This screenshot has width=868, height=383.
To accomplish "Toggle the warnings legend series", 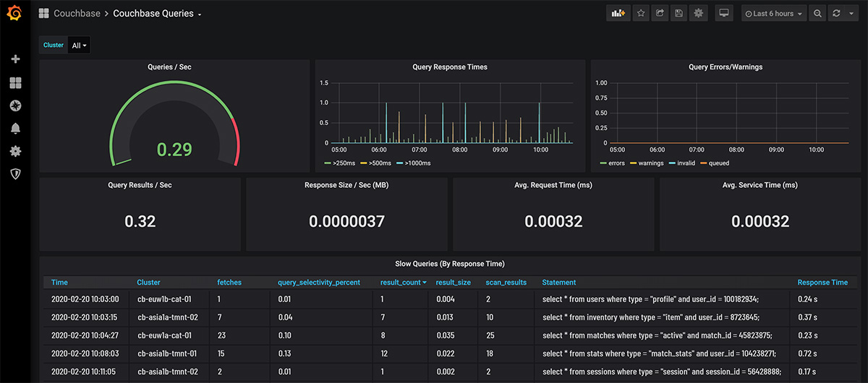I will pyautogui.click(x=652, y=163).
